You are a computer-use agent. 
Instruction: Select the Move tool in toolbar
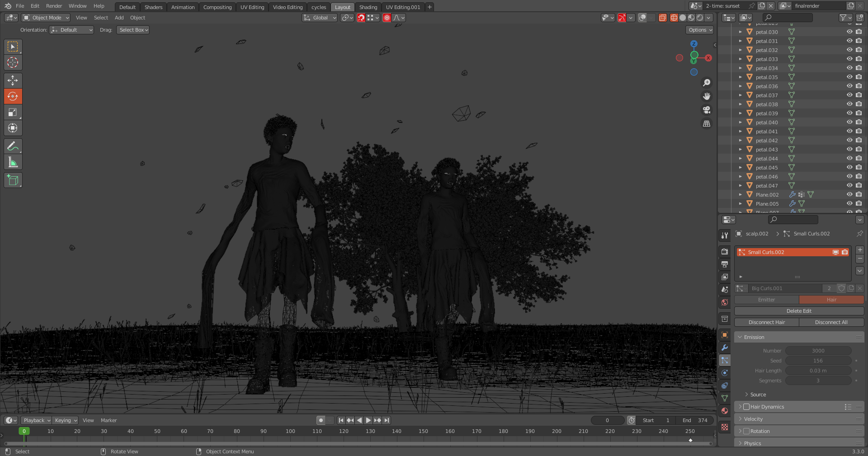[13, 80]
